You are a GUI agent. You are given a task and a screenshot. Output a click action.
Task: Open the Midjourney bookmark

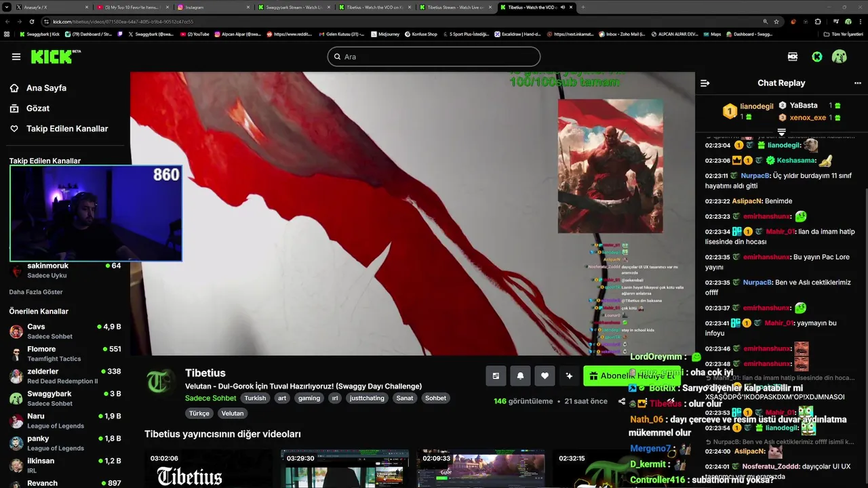point(384,34)
